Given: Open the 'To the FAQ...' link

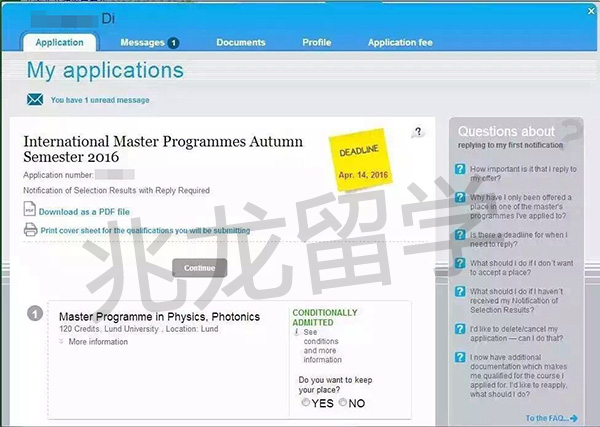Looking at the screenshot, I should pos(551,418).
